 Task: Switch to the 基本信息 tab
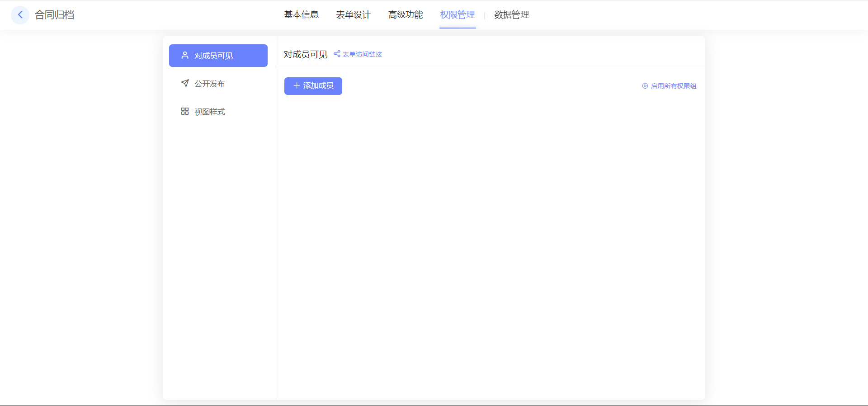pyautogui.click(x=301, y=15)
